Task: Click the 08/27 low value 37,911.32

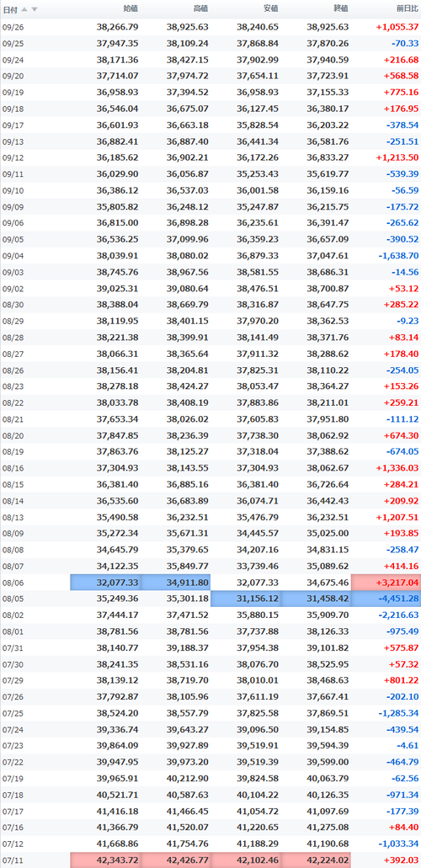Action: (x=258, y=354)
